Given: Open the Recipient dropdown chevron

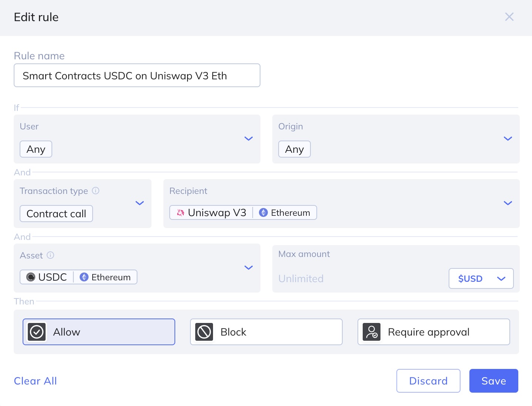Looking at the screenshot, I should point(508,203).
